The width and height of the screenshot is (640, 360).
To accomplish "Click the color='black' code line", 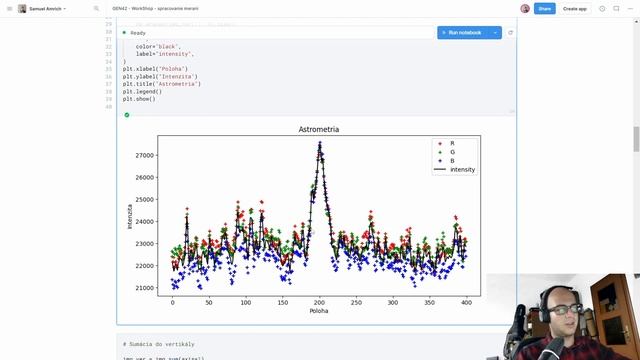I will coord(158,47).
